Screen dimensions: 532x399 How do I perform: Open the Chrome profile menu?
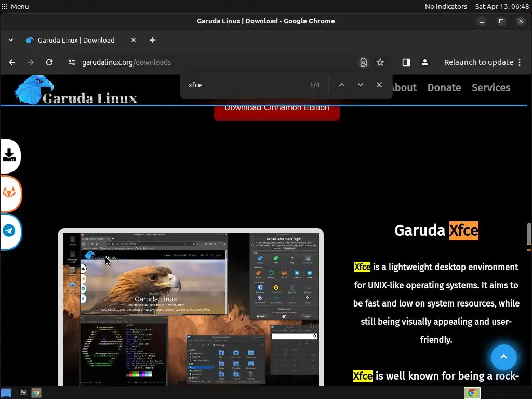(x=425, y=62)
